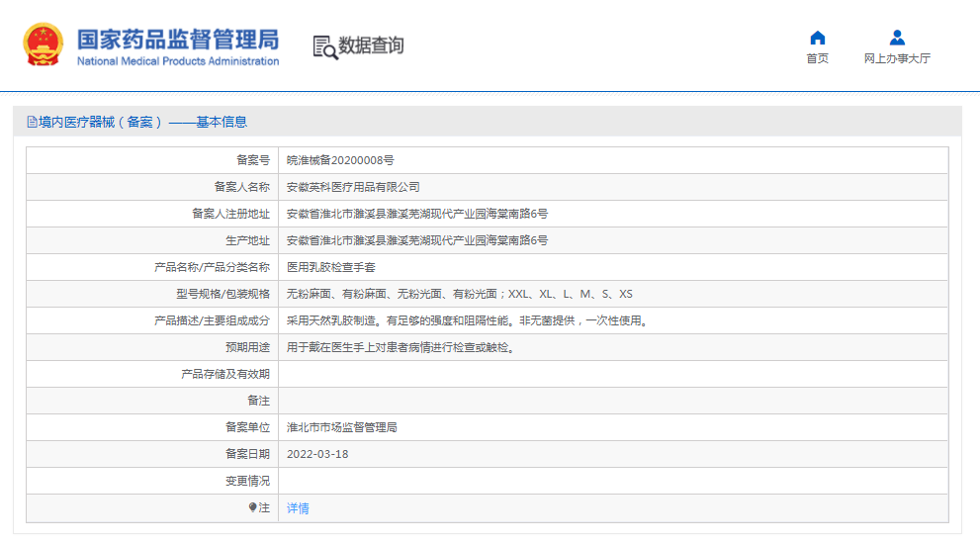The height and width of the screenshot is (544, 980).
Task: Click the national emblem logo
Action: click(43, 45)
